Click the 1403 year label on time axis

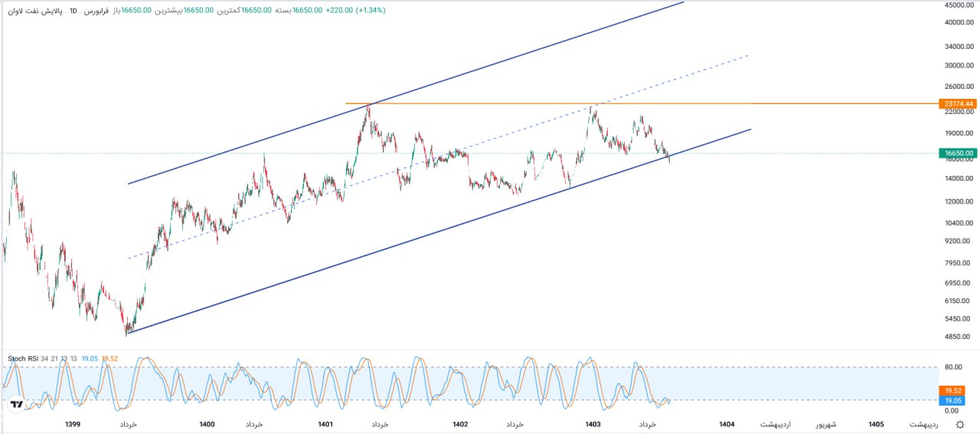(593, 424)
